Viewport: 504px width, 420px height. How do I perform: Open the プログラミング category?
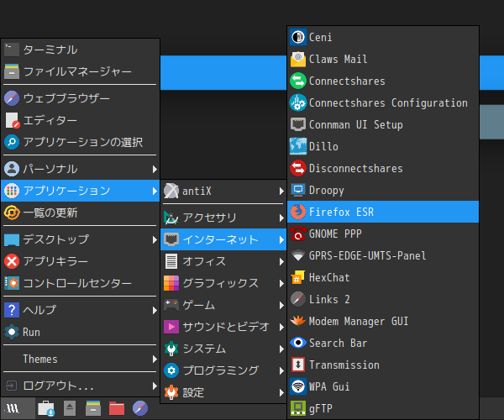pyautogui.click(x=223, y=370)
